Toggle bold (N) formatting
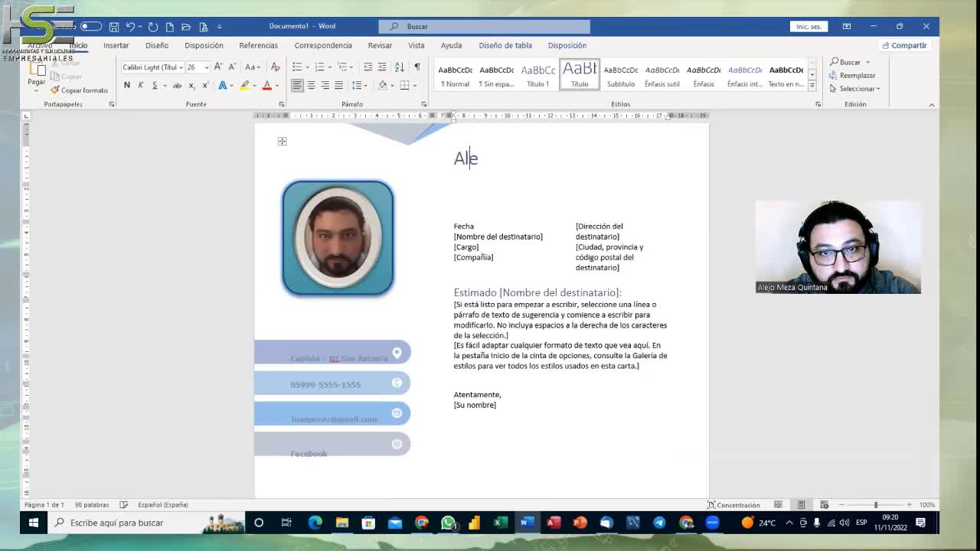Screen dimensions: 980x551 [x=127, y=85]
